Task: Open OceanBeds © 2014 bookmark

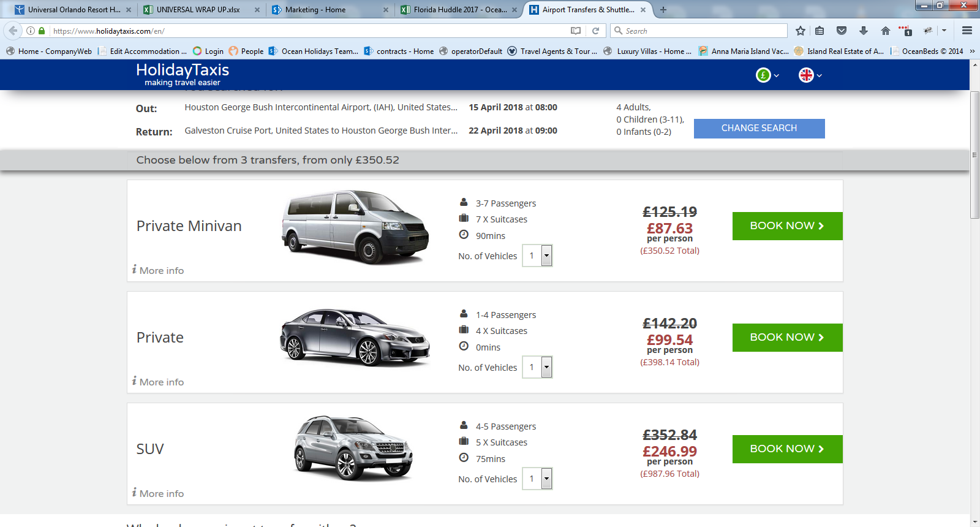Action: click(x=927, y=51)
